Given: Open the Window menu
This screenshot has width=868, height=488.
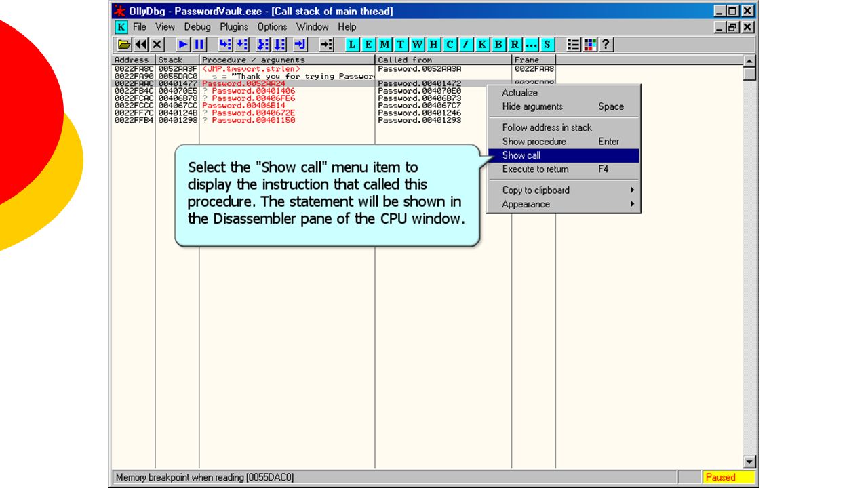Looking at the screenshot, I should [313, 27].
